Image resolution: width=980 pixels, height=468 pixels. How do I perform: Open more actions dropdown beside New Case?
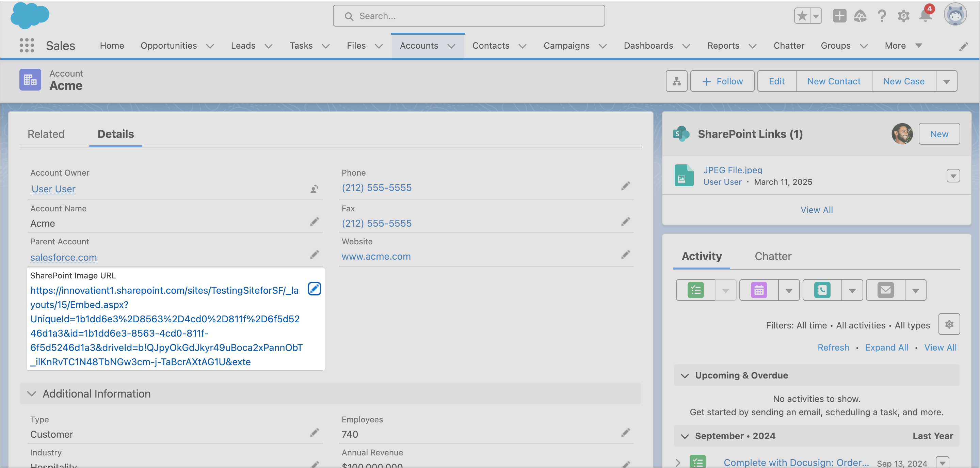click(946, 81)
